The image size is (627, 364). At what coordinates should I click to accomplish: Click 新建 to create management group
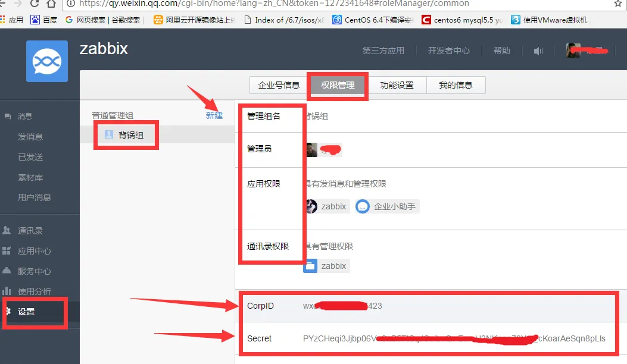pyautogui.click(x=214, y=115)
